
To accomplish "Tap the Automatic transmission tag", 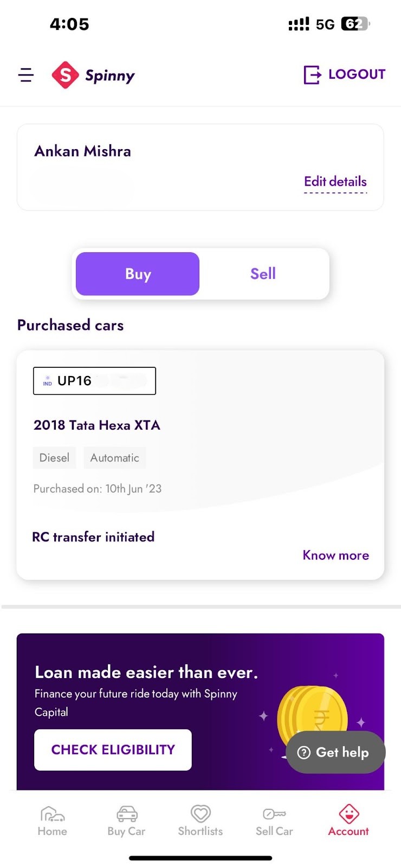I will (114, 458).
